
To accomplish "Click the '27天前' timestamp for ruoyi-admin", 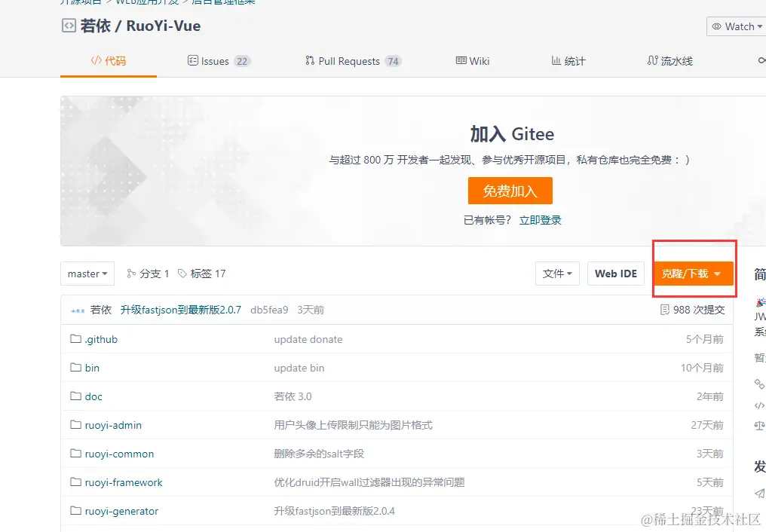I will [707, 425].
